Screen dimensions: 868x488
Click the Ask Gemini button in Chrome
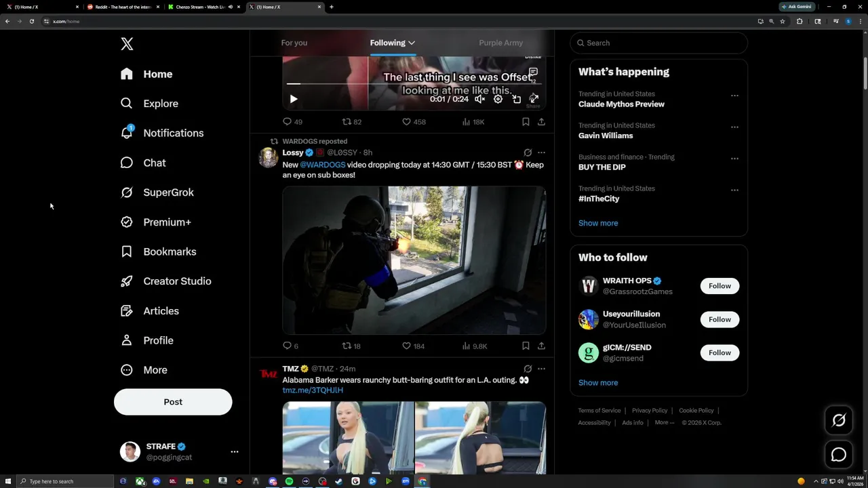797,7
